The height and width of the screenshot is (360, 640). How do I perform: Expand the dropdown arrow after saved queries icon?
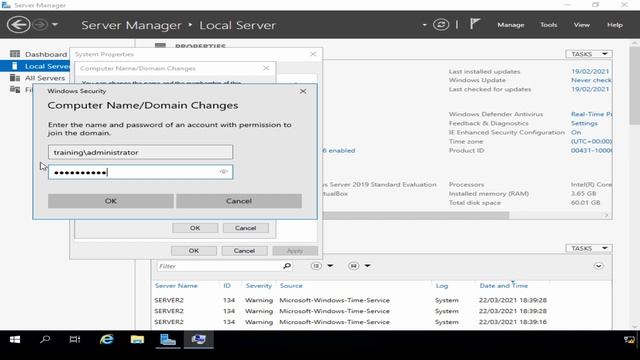(x=367, y=266)
